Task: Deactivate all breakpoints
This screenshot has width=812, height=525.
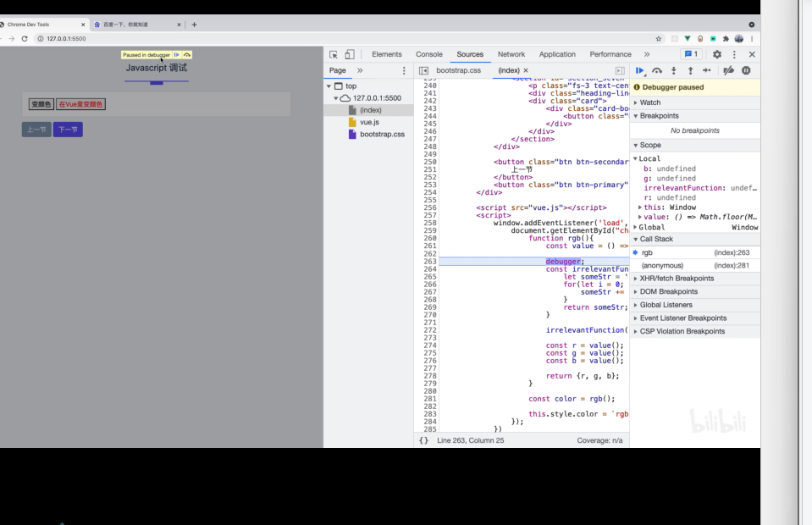Action: (x=729, y=70)
